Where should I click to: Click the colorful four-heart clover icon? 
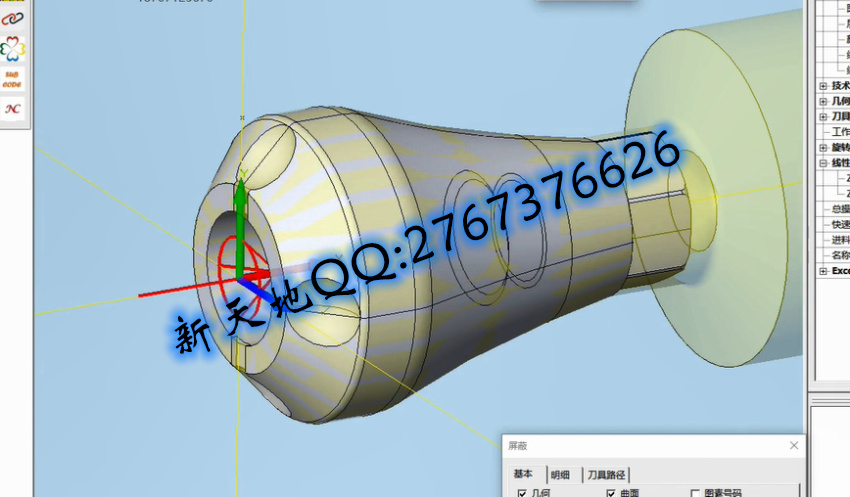[12, 47]
